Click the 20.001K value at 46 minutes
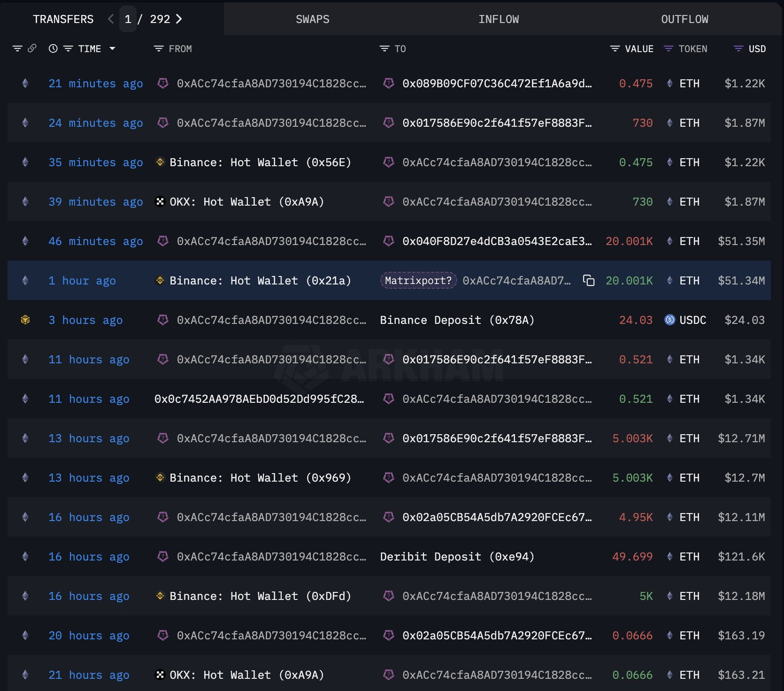The image size is (784, 691). point(629,241)
